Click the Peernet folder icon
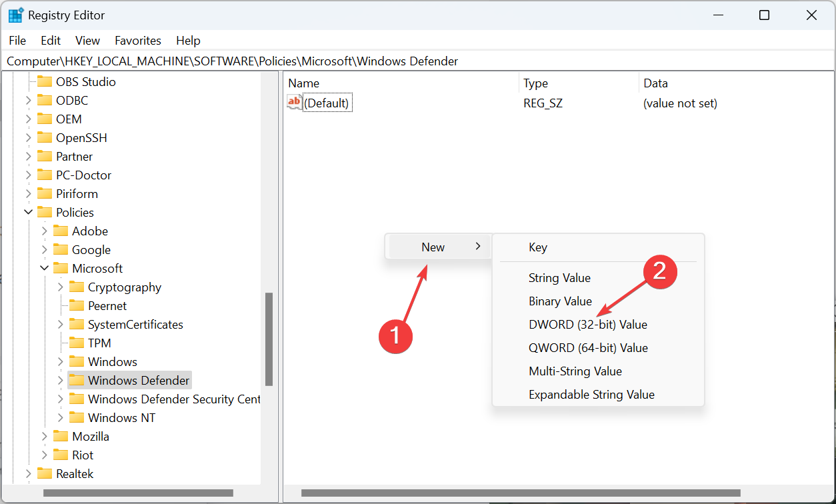The width and height of the screenshot is (836, 504). (x=77, y=306)
